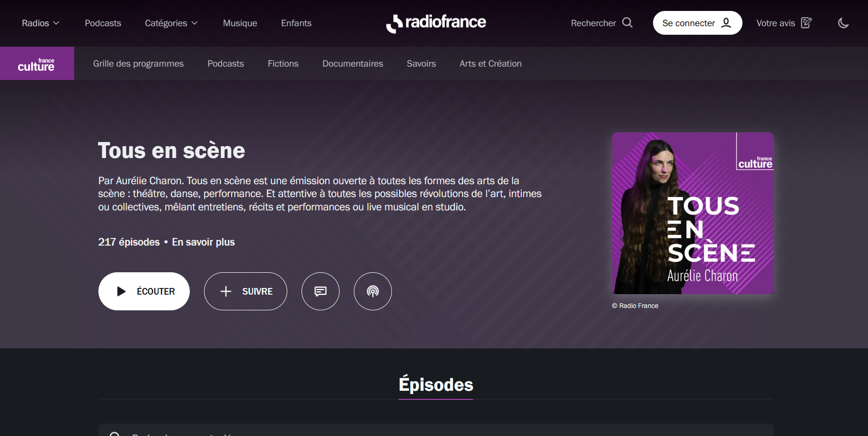Click the Tous en scène title
Screen dimensions: 868x436
coord(172,150)
